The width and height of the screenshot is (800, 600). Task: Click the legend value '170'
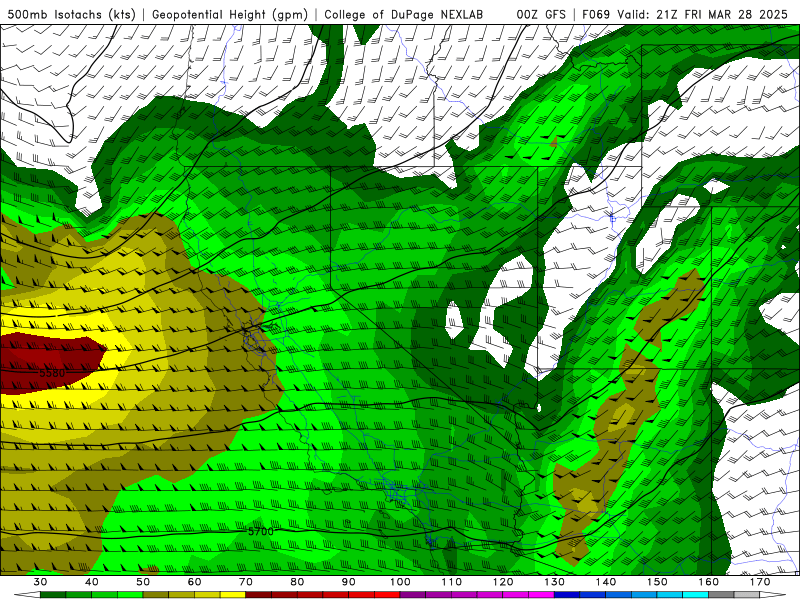tap(760, 582)
